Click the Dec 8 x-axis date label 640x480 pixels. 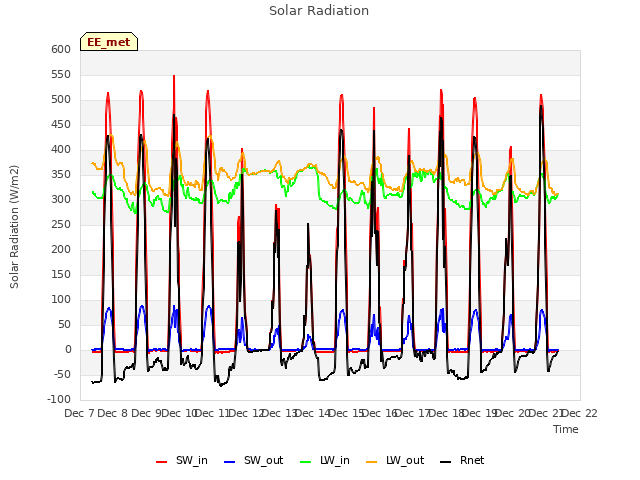point(113,413)
